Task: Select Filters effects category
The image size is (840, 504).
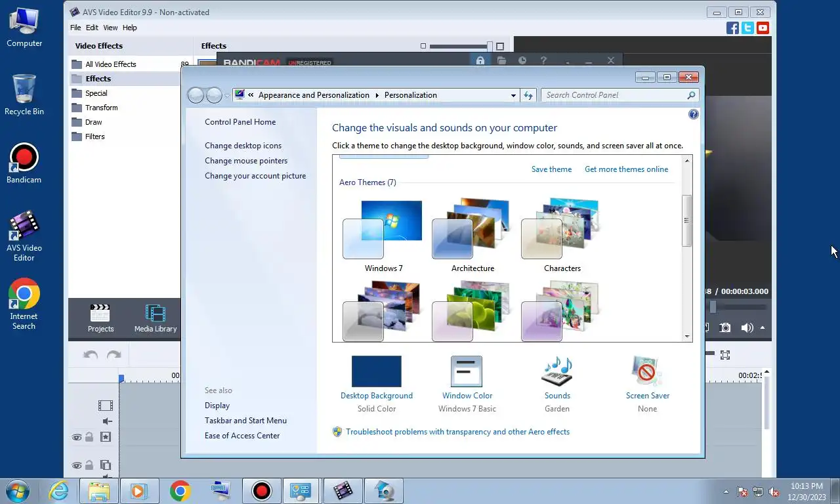Action: 95,136
